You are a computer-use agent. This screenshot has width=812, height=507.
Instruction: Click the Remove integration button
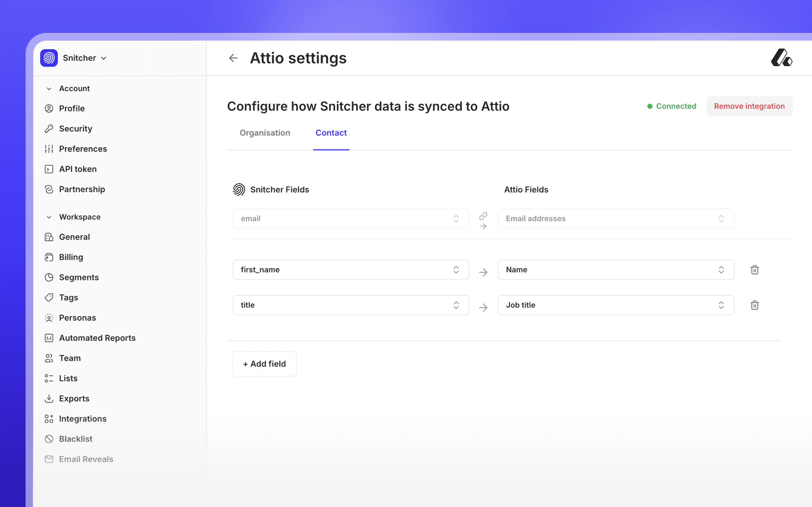pyautogui.click(x=749, y=106)
